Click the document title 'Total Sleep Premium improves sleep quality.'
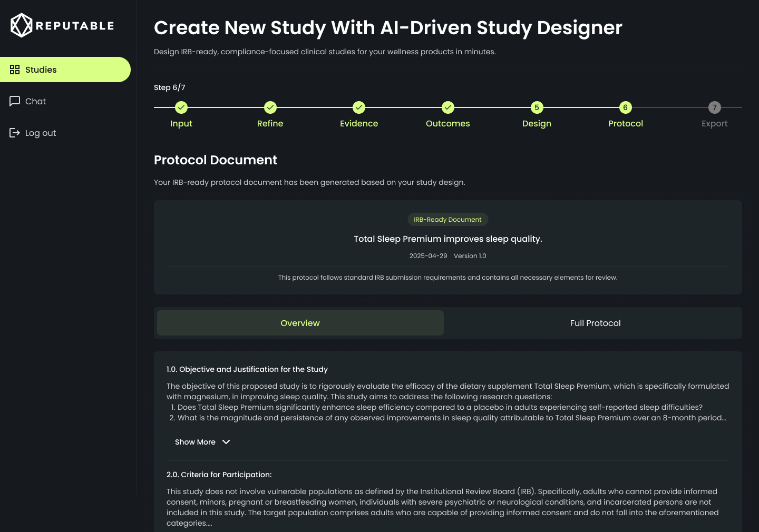759x532 pixels. [448, 239]
